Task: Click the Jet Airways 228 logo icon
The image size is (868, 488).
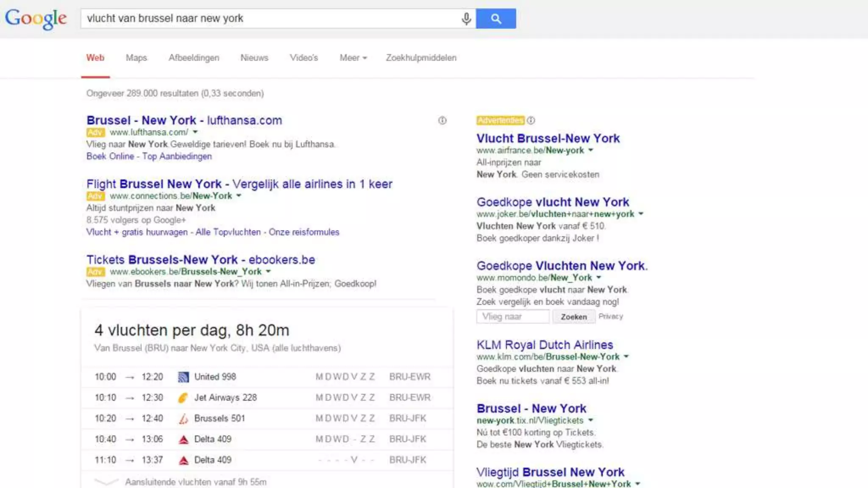Action: point(183,398)
